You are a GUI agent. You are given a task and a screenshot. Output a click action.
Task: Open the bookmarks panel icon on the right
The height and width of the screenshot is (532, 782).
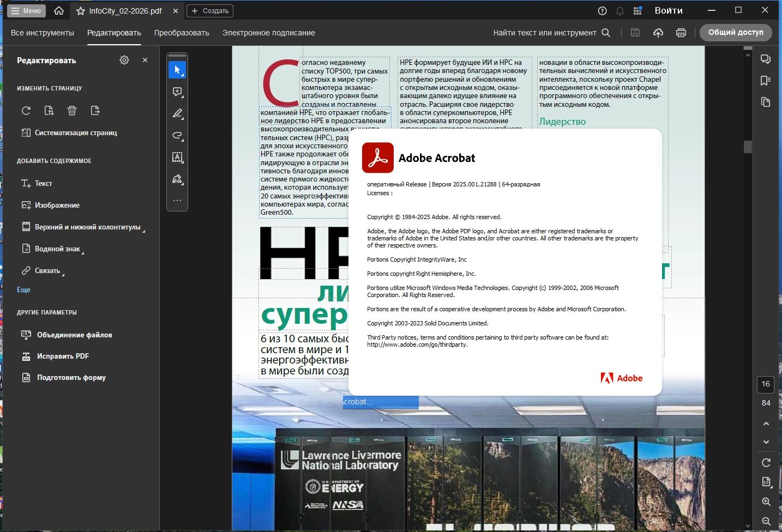click(x=766, y=81)
